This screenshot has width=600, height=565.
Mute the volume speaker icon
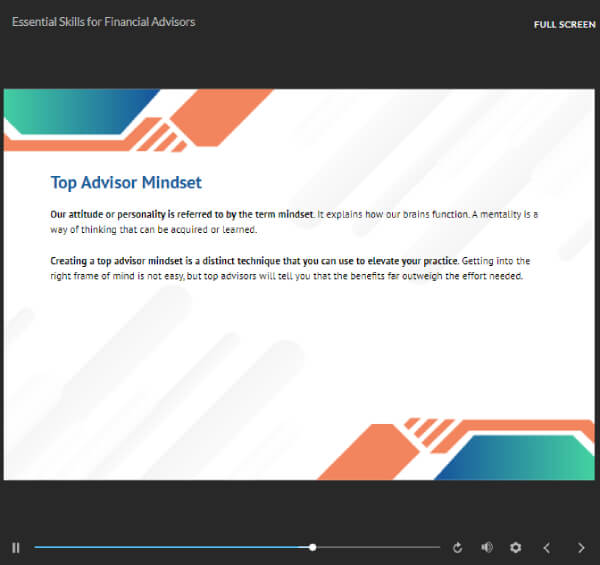tap(487, 547)
